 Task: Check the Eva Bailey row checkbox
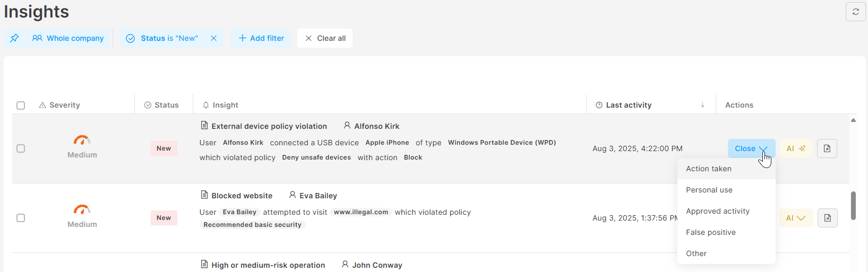click(x=21, y=218)
